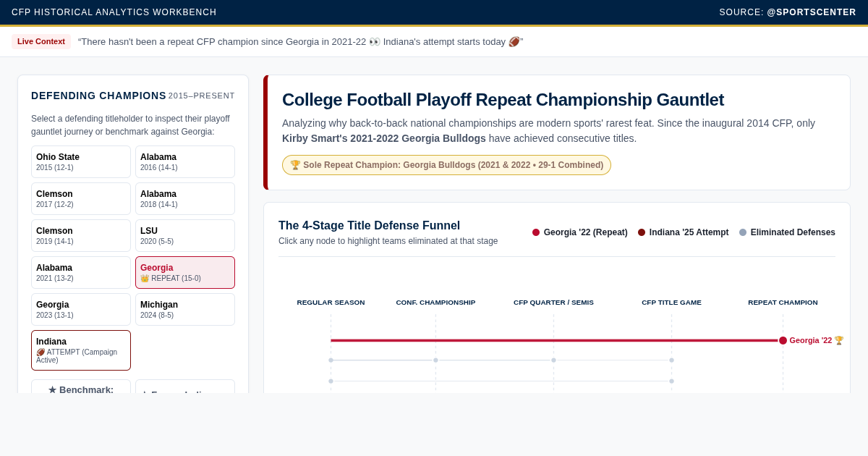Select the Clemson 2017 (12-2) card

point(81,198)
